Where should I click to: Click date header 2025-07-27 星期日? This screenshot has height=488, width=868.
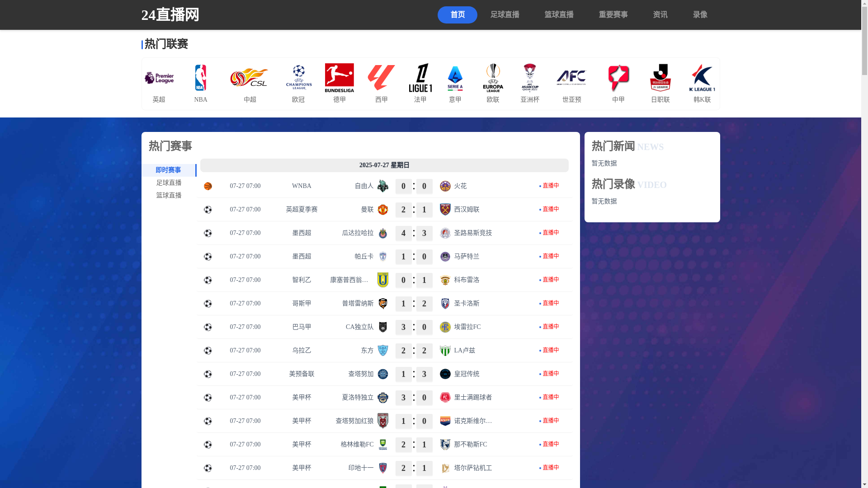click(384, 165)
